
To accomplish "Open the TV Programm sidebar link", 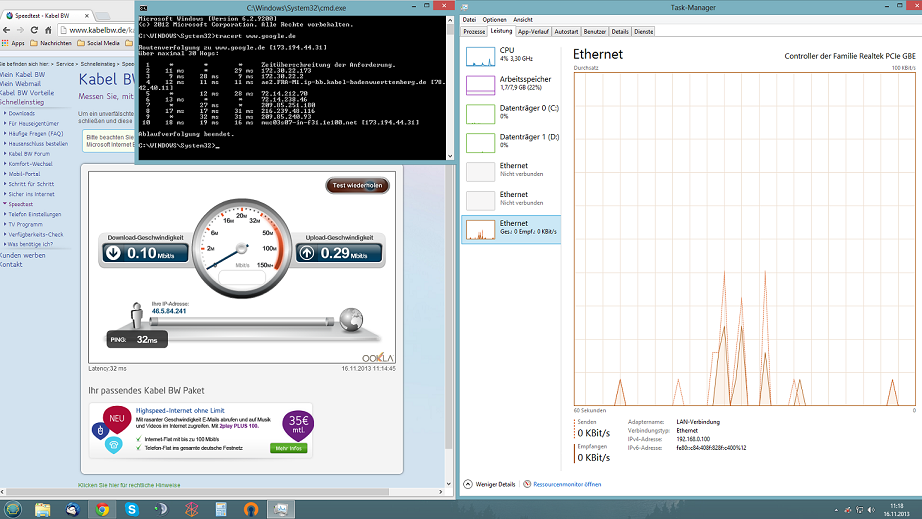I will (25, 224).
